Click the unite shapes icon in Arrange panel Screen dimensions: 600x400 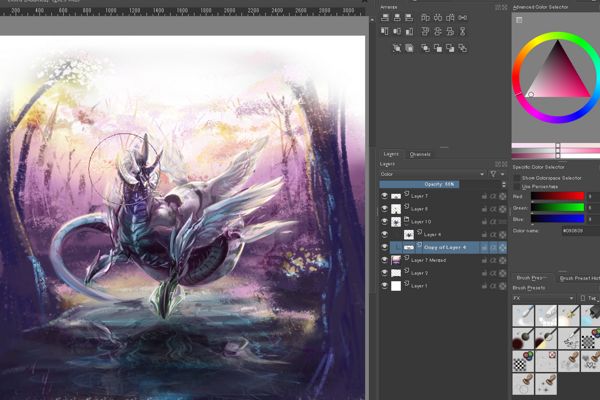(425, 48)
